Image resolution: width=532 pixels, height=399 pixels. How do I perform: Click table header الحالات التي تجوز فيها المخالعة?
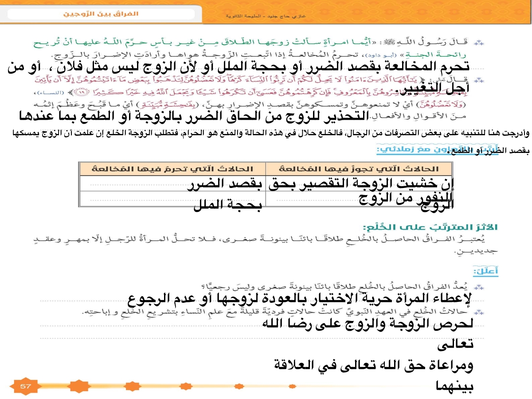click(x=359, y=169)
